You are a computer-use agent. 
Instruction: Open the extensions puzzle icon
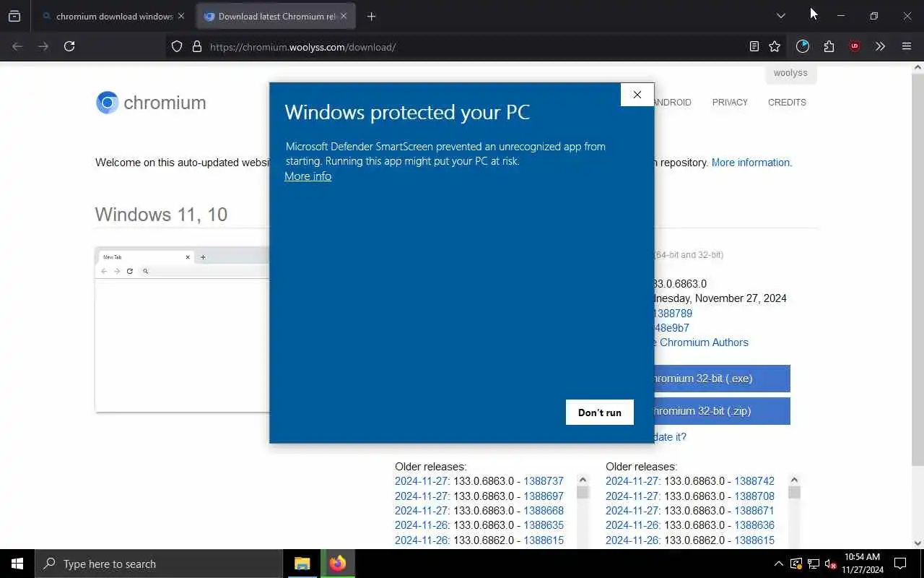[829, 46]
